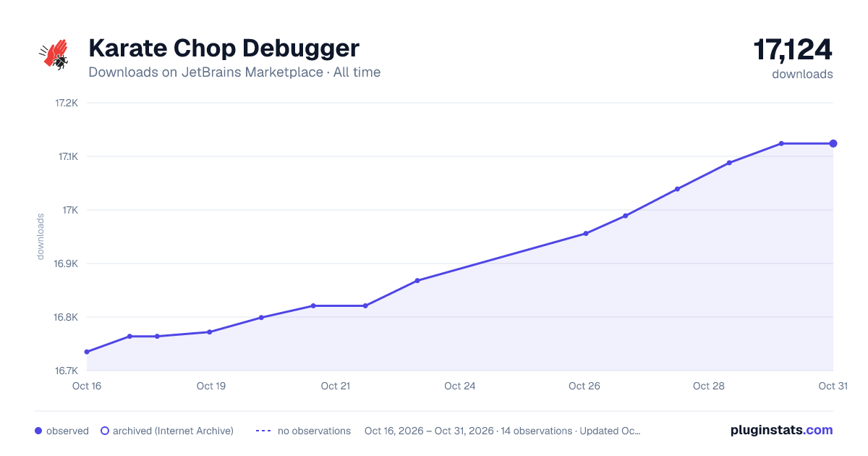Click the 17.2K y-axis label
868x456 pixels.
pos(67,103)
